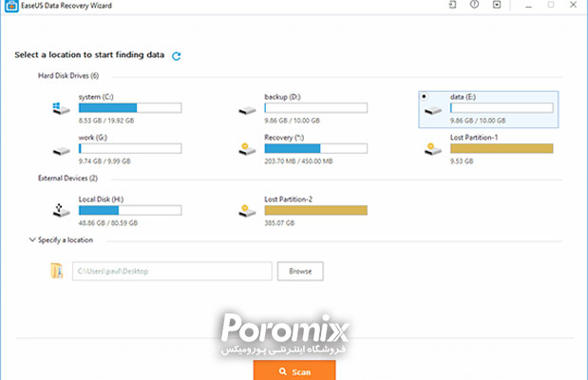Select the backup (D:) drive icon
This screenshot has height=380, width=588.
247,110
